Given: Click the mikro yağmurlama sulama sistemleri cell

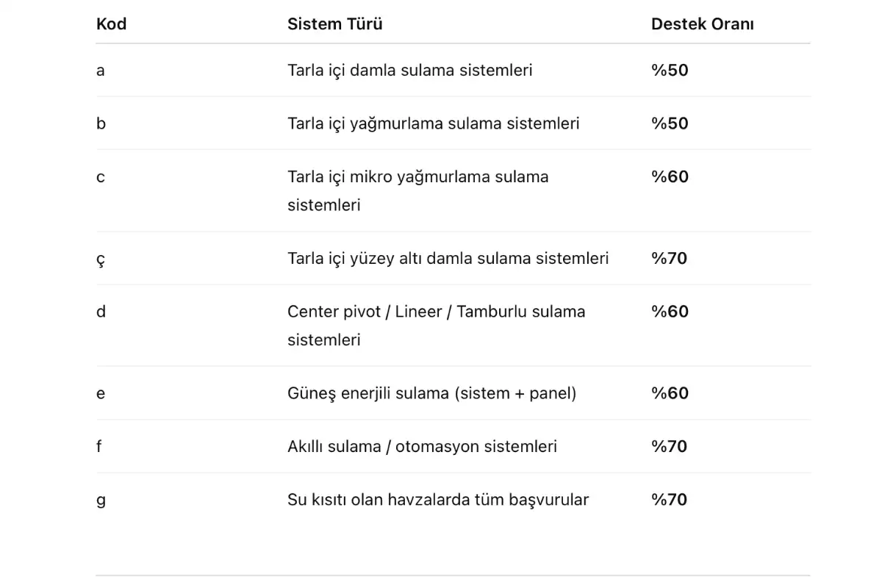Looking at the screenshot, I should [x=417, y=190].
